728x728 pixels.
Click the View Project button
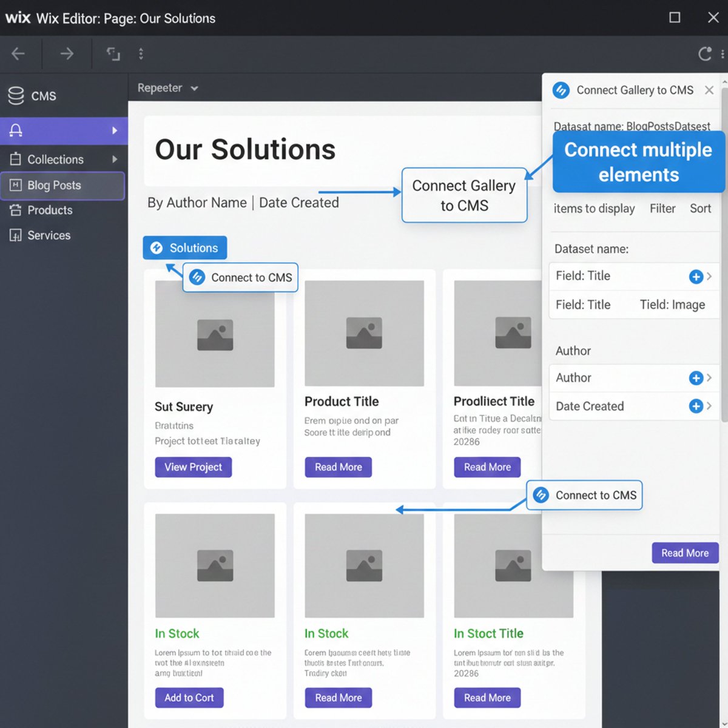coord(193,467)
